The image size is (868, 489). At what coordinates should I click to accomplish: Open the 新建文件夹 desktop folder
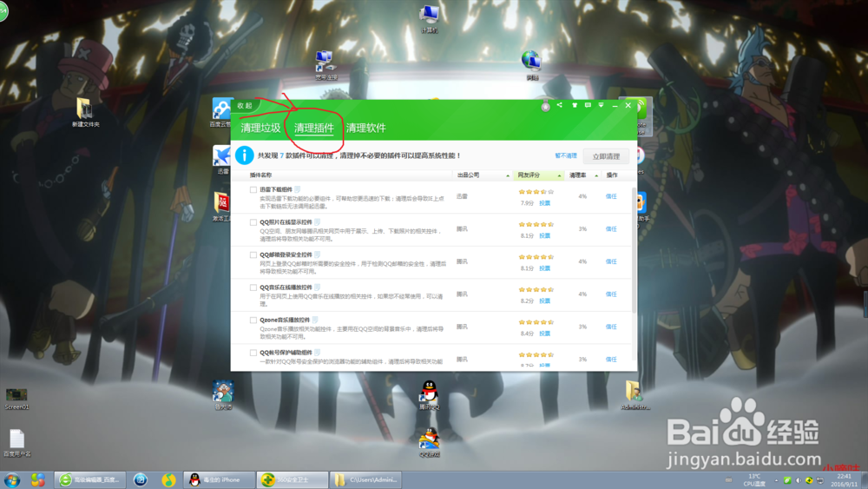[85, 112]
